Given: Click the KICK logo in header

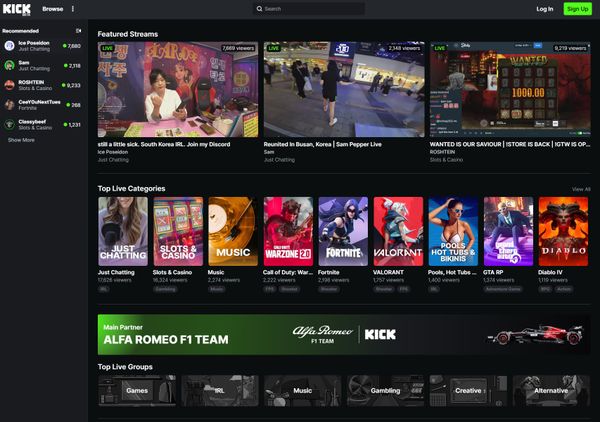Looking at the screenshot, I should click(x=17, y=9).
